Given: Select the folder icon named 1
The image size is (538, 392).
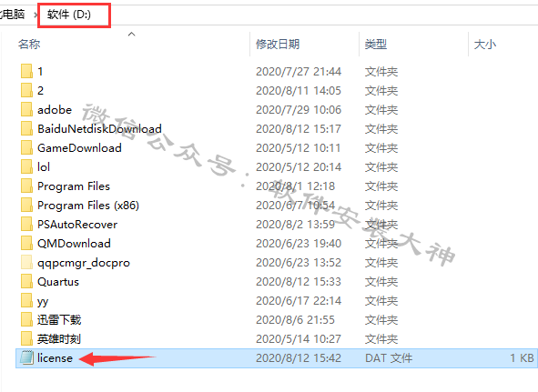Looking at the screenshot, I should 26,71.
